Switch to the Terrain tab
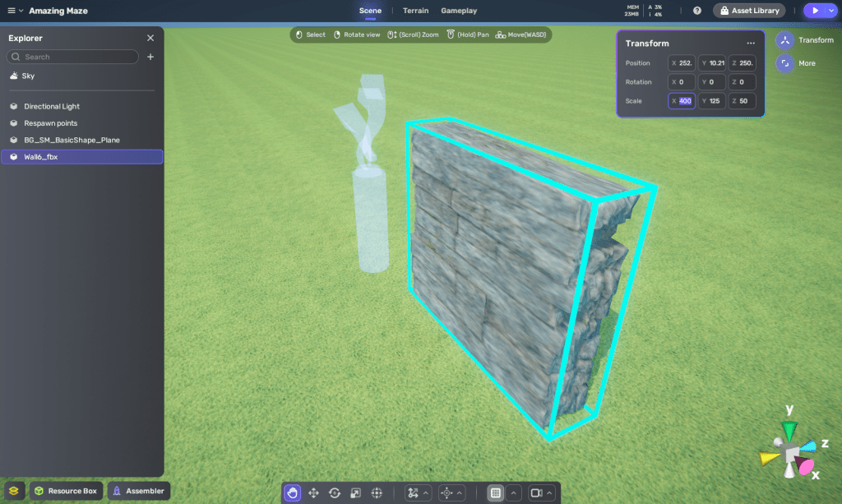The width and height of the screenshot is (842, 504). point(415,11)
